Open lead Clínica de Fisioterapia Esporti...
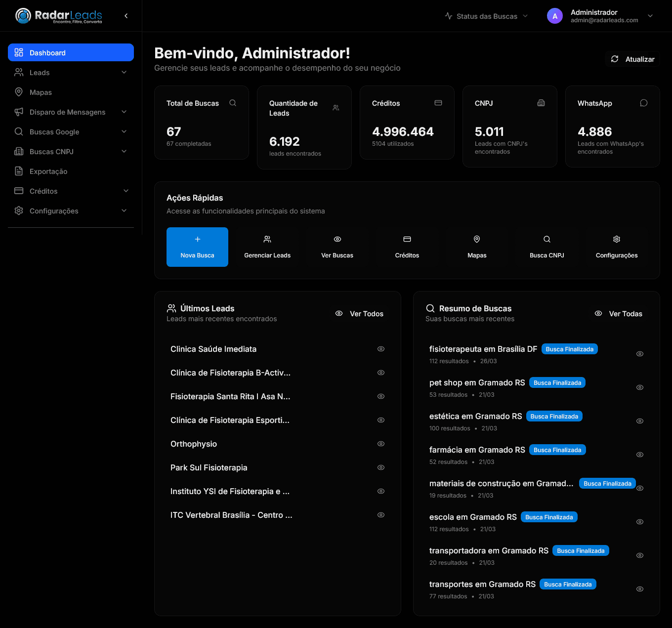This screenshot has width=672, height=628. 230,420
